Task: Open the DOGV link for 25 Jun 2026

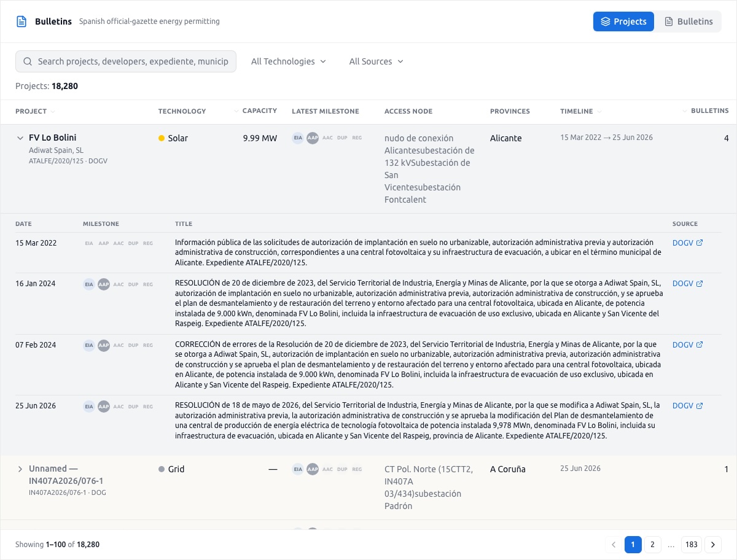Action: point(687,406)
